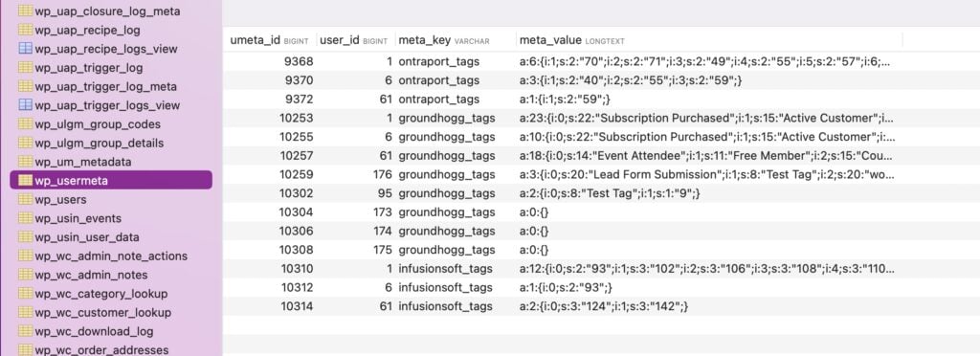Click the wp_usermeta table icon
Viewport: 980px width, 356px height.
click(26, 181)
